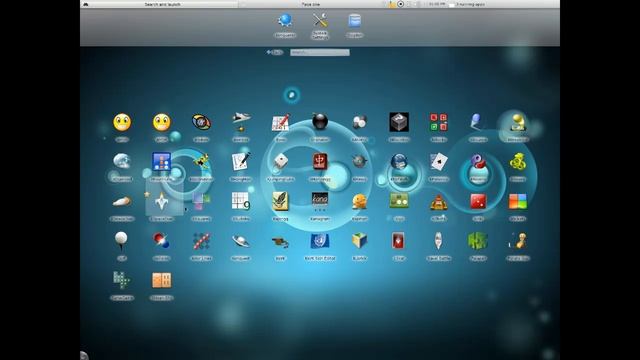Show the running apps list
The width and height of the screenshot is (640, 360).
tap(467, 4)
